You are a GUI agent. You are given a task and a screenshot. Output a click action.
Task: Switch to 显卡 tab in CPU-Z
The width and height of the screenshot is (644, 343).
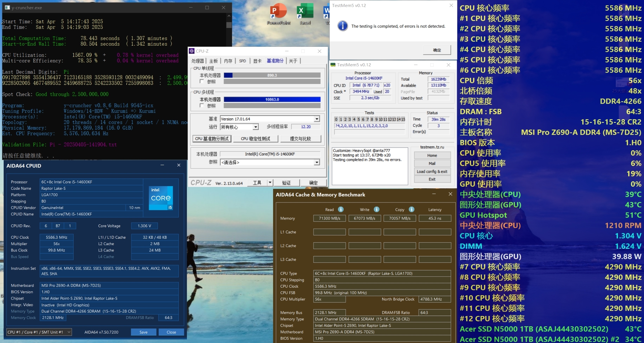tap(257, 61)
